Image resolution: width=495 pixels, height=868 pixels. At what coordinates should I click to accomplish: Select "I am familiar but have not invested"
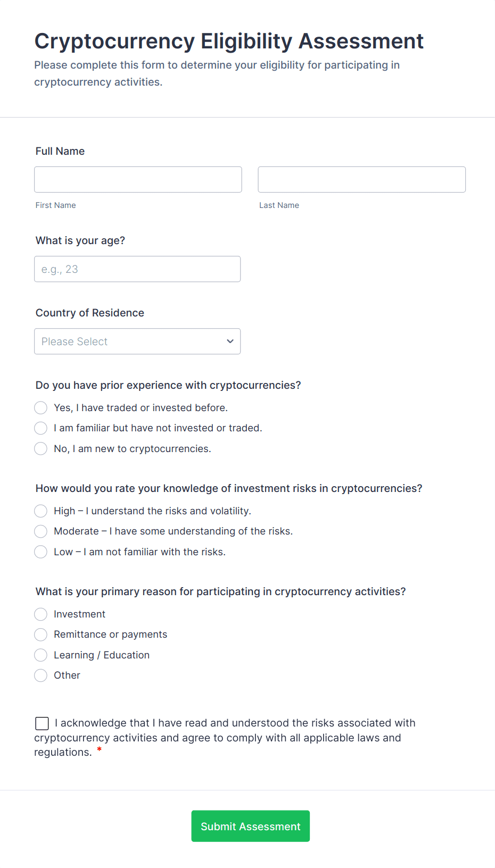click(41, 428)
